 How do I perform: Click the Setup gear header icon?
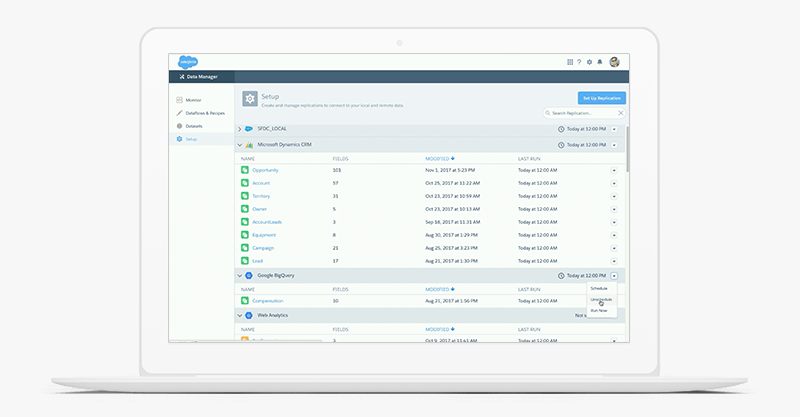pos(250,99)
